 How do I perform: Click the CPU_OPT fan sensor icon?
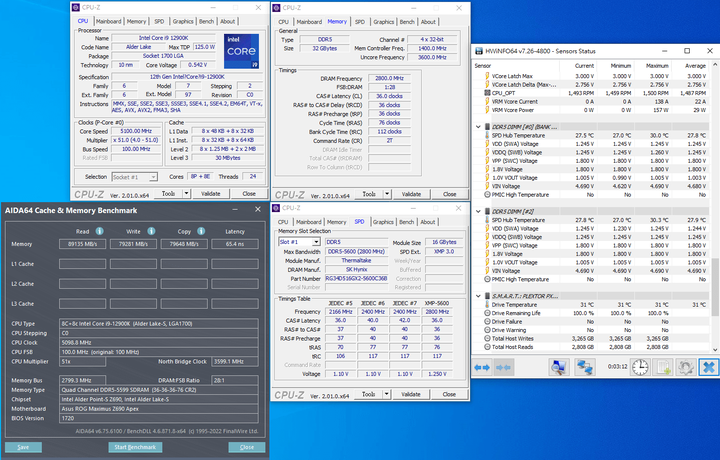(x=487, y=93)
